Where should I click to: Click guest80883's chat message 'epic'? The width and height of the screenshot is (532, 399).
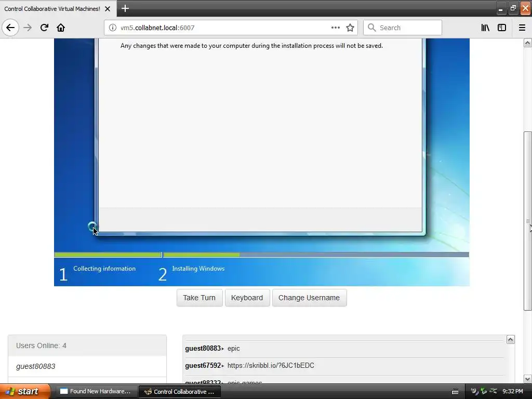(x=233, y=349)
